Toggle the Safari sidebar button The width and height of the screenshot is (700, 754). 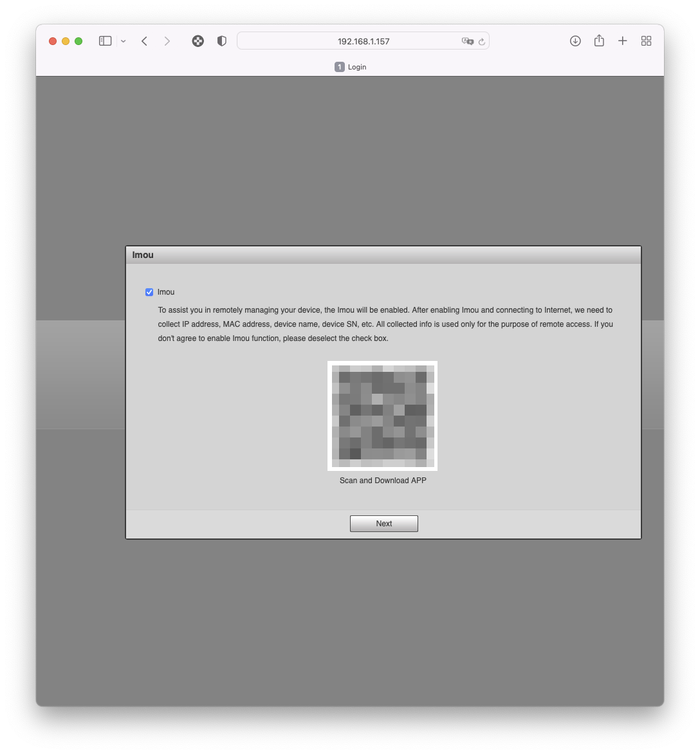pos(106,41)
